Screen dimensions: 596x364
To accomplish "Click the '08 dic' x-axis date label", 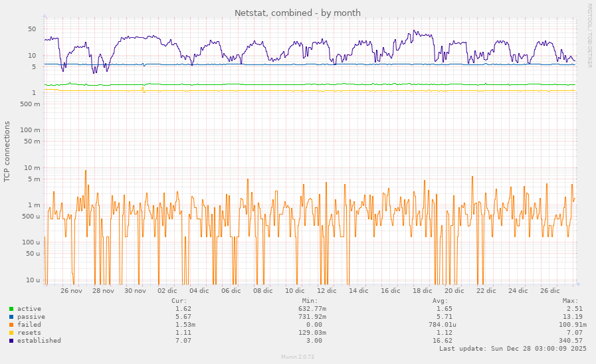I will pos(263,291).
